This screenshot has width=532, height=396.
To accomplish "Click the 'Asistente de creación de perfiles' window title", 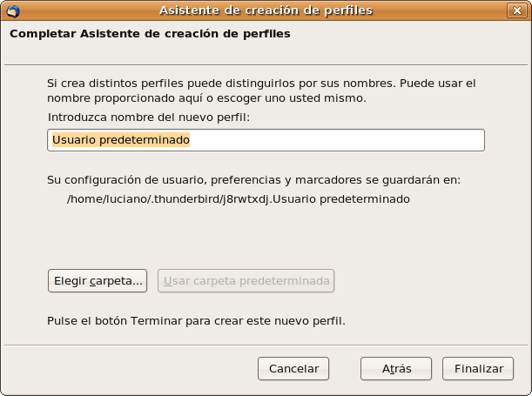I will tap(266, 10).
